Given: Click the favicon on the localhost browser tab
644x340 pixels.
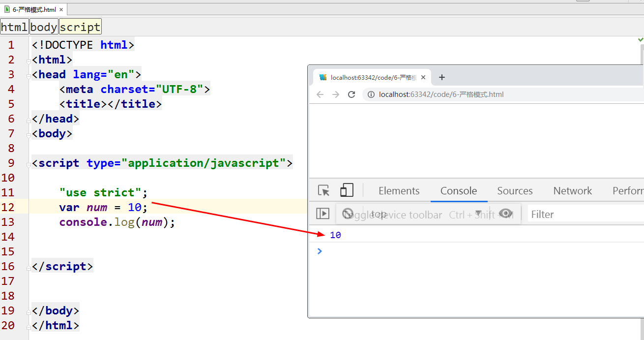Looking at the screenshot, I should tap(323, 77).
